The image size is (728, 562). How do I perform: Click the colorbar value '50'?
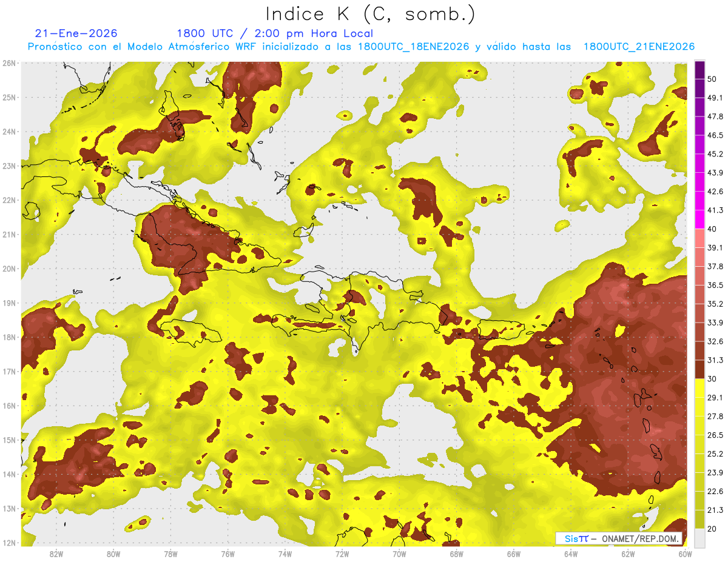[x=713, y=79]
